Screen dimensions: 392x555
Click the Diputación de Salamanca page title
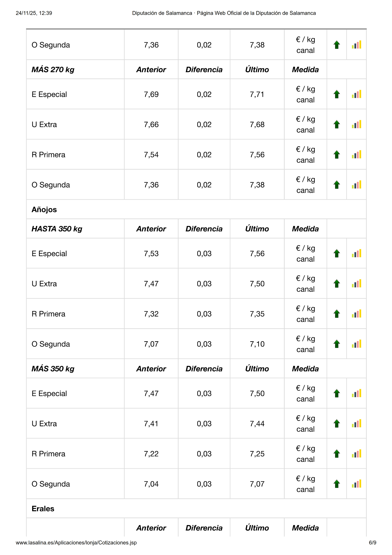click(x=224, y=13)
